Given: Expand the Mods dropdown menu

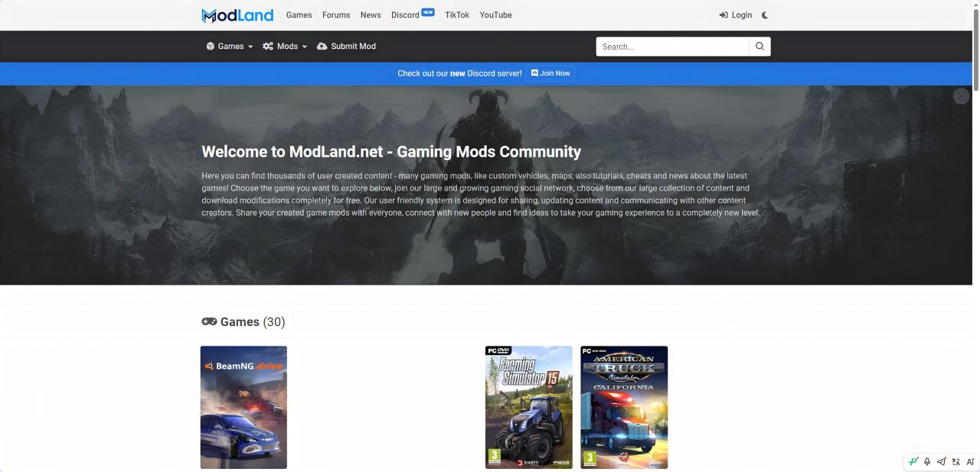Looking at the screenshot, I should (285, 47).
